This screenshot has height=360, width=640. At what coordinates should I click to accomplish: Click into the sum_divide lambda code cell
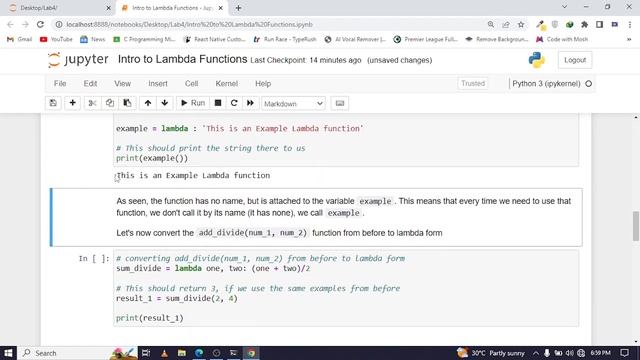click(x=346, y=288)
